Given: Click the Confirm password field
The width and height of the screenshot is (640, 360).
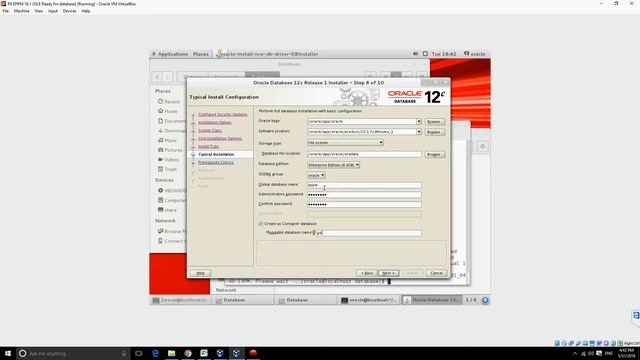Looking at the screenshot, I should click(x=364, y=204).
